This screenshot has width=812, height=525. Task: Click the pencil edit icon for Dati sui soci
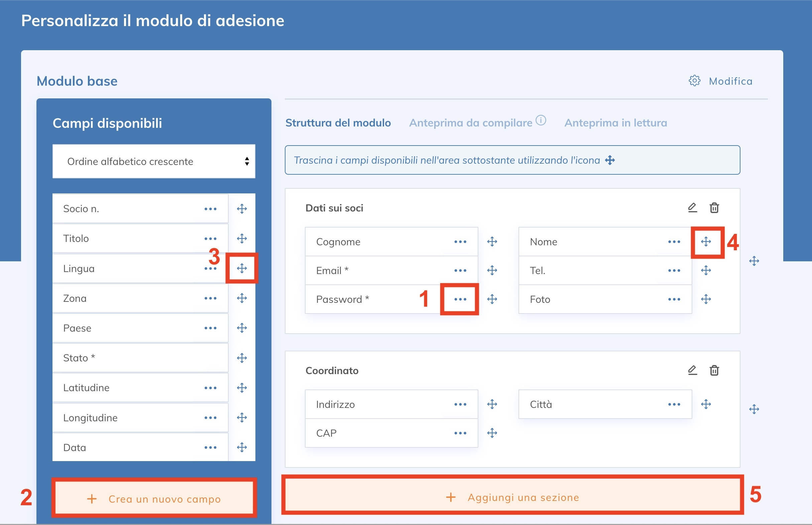pyautogui.click(x=692, y=207)
